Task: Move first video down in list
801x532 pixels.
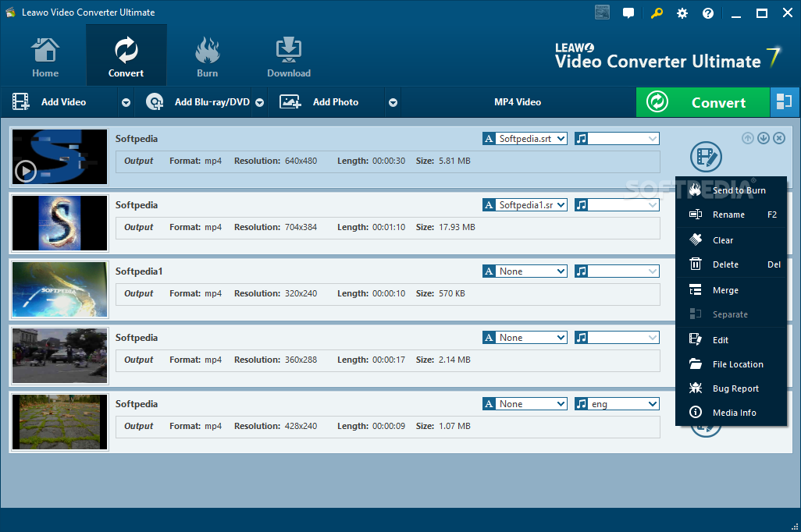Action: coord(764,138)
